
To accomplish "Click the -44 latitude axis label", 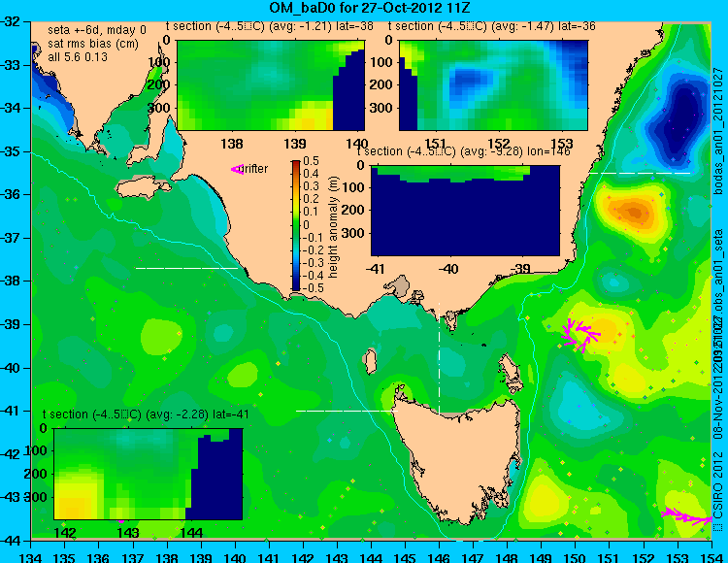I will click(x=11, y=541).
